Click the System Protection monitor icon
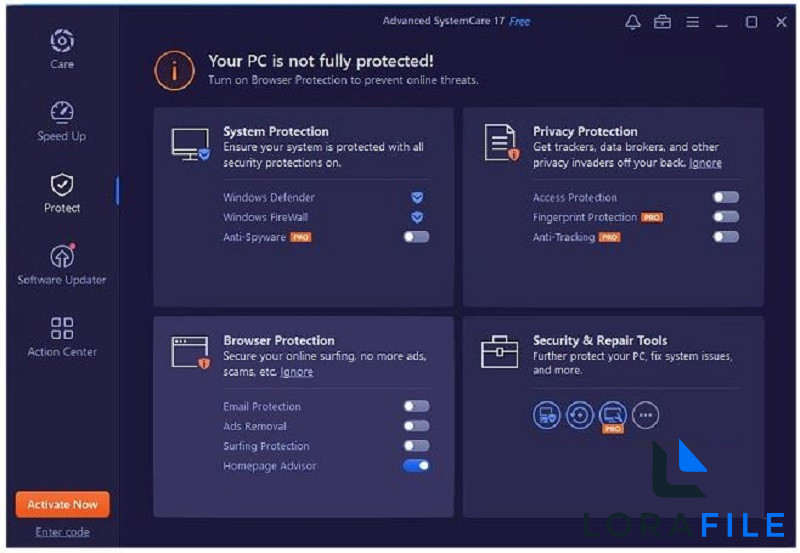Screen dimensions: 800x553 click(x=190, y=144)
